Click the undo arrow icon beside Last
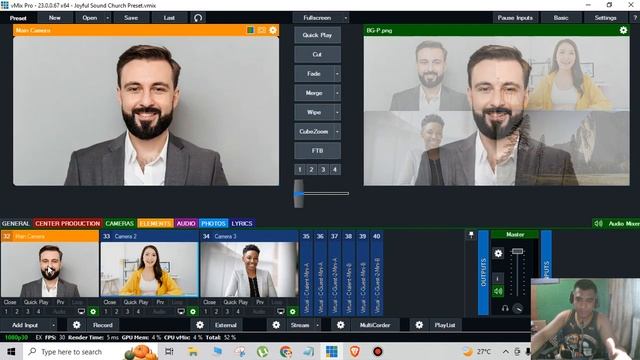Viewport: 640px width, 360px height. (x=198, y=18)
